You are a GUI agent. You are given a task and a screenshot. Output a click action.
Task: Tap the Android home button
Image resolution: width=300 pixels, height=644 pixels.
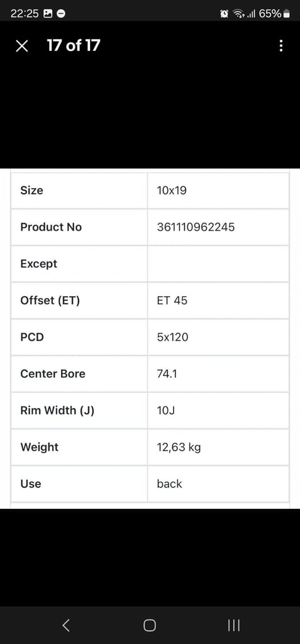point(150,625)
